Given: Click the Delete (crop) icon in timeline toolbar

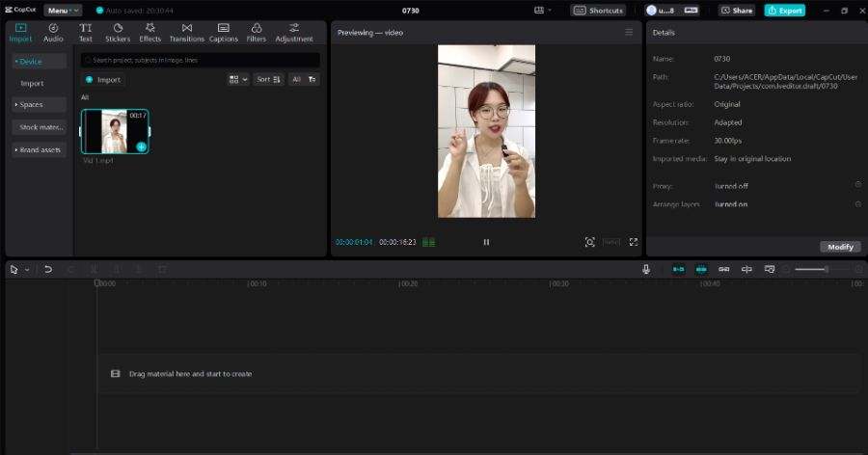Looking at the screenshot, I should tap(162, 270).
